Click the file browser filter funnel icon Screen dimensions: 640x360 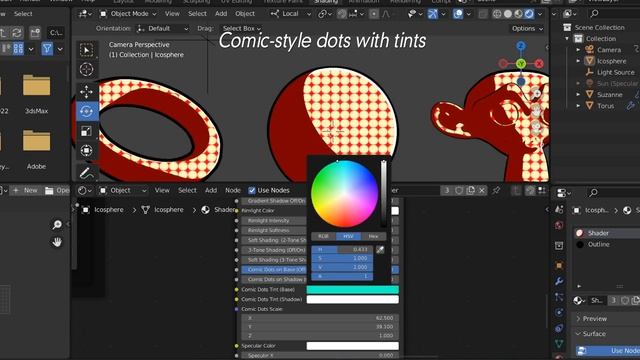pyautogui.click(x=47, y=49)
